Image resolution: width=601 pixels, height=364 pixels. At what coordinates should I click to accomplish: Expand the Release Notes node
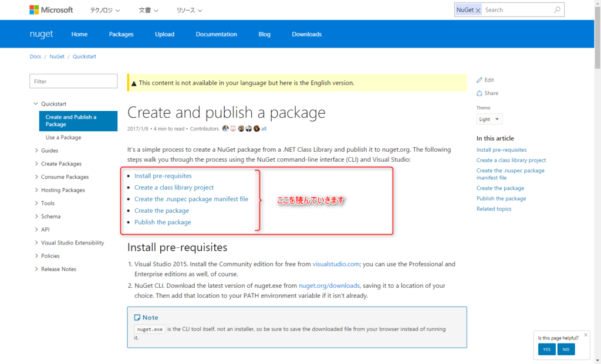pos(36,268)
